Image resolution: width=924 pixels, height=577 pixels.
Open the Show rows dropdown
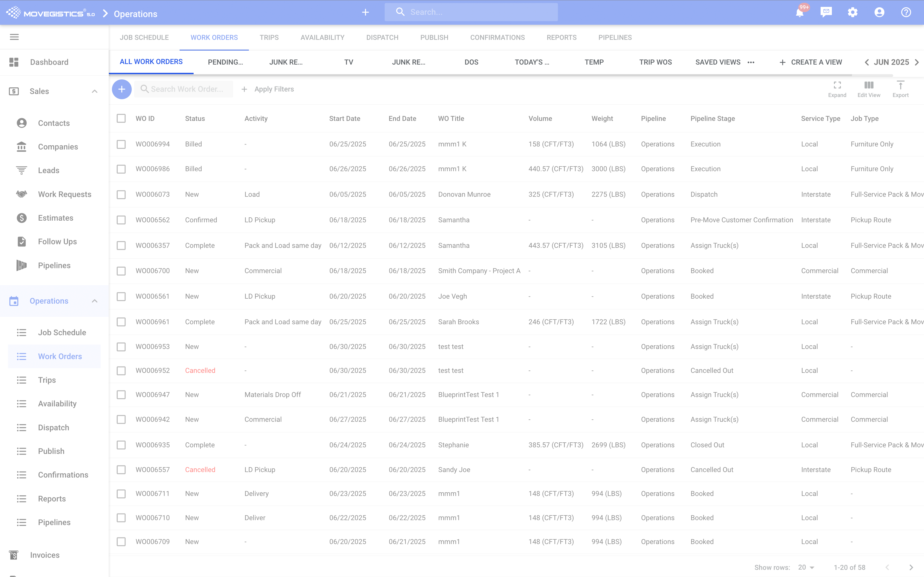coord(806,567)
